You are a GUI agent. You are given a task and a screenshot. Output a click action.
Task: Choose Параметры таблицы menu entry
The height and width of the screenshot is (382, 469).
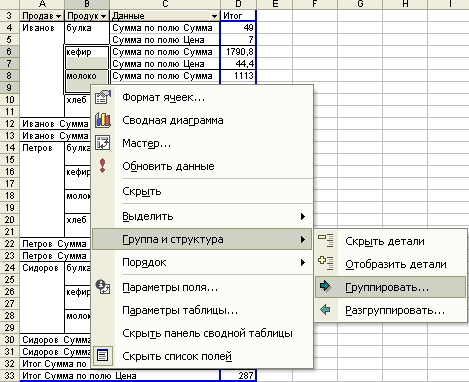coord(202,310)
